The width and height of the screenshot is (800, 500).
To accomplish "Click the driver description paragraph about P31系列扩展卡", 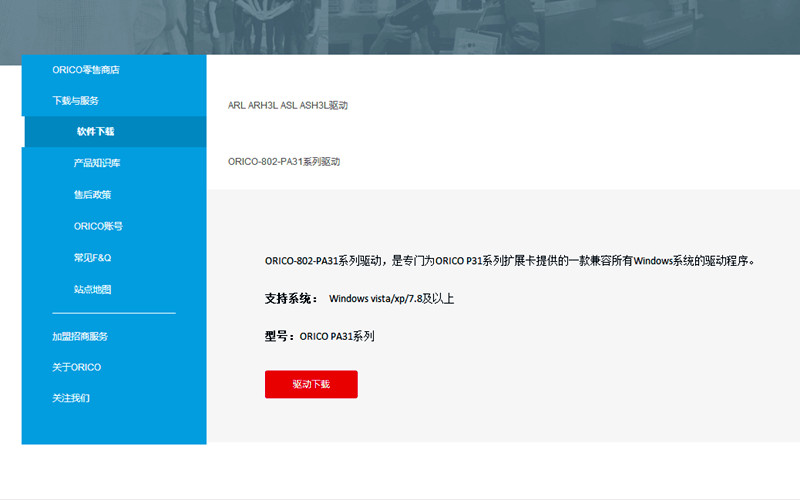I will click(509, 261).
